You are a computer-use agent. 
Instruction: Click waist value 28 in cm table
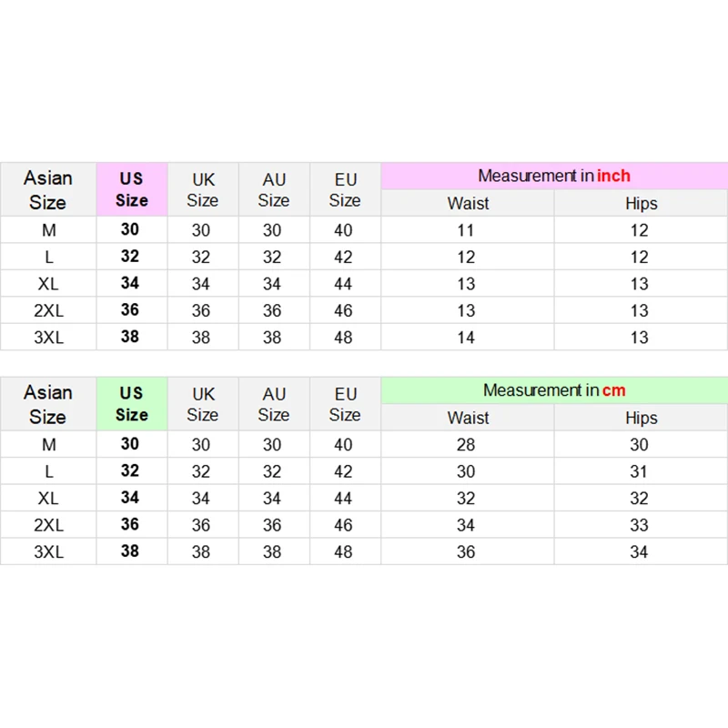pyautogui.click(x=466, y=445)
